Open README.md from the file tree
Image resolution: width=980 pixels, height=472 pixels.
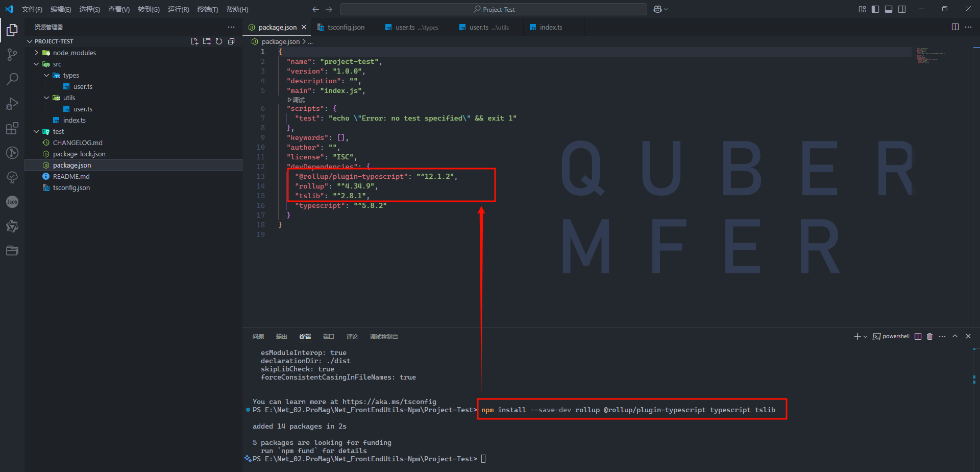(71, 177)
